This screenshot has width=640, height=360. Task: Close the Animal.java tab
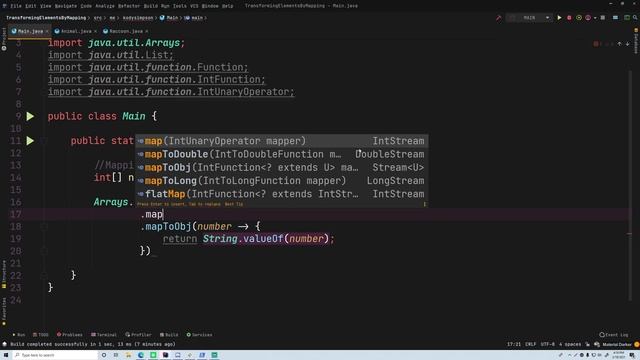click(x=95, y=31)
